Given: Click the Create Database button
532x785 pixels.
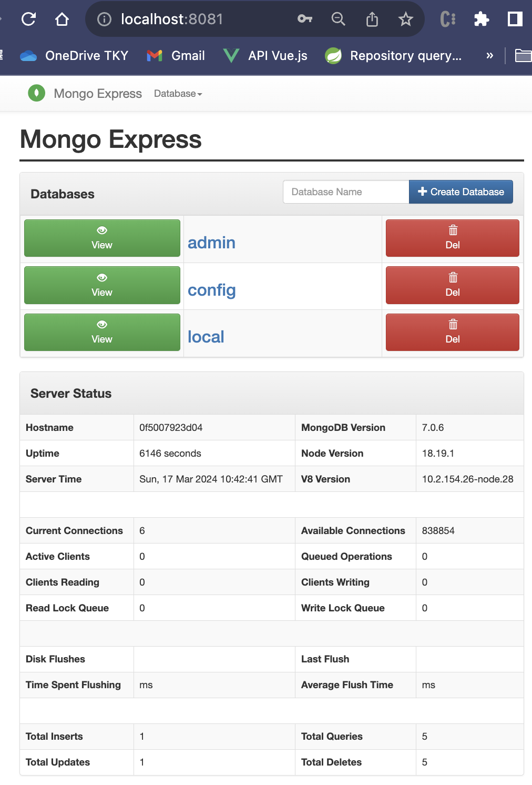Looking at the screenshot, I should point(461,192).
